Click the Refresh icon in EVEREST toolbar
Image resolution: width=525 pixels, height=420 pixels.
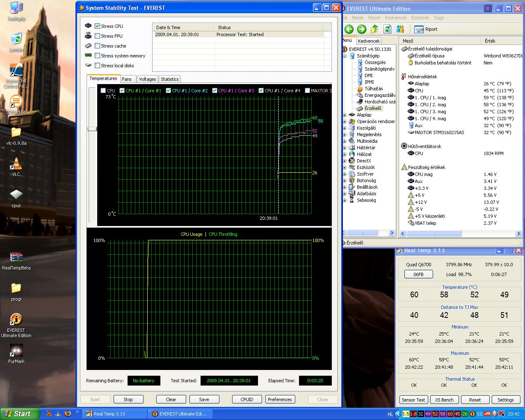click(x=387, y=29)
